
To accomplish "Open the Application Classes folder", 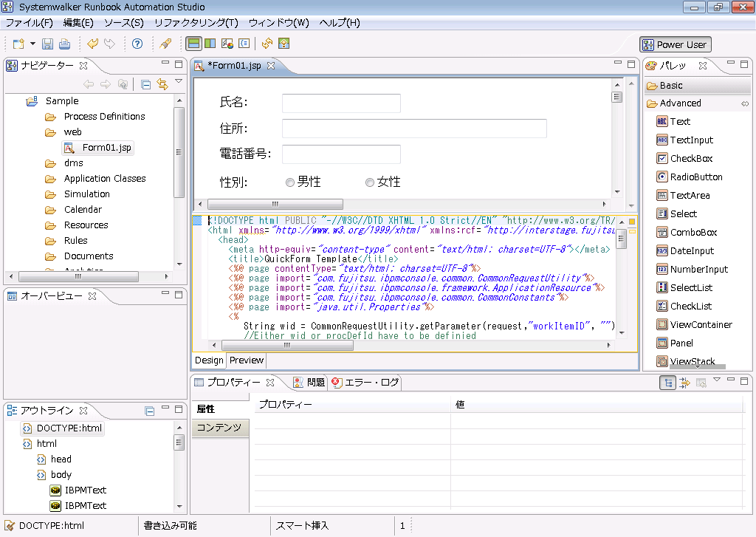I will click(95, 179).
